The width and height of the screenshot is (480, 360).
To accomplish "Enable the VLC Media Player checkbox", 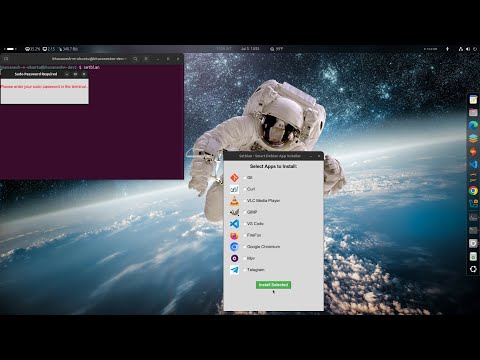I will tap(245, 201).
